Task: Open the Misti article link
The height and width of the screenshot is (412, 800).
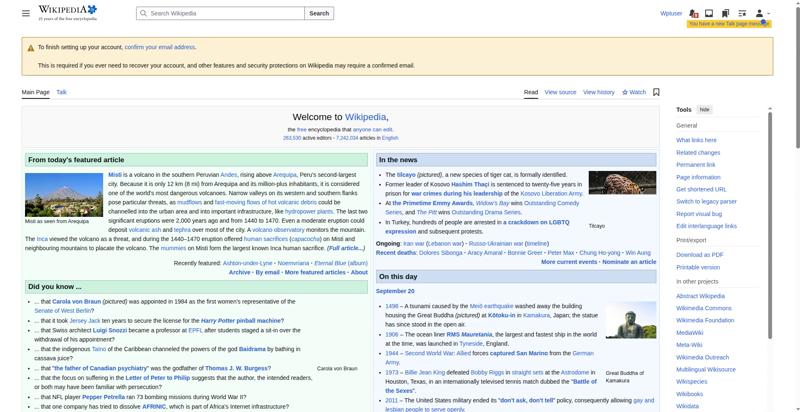Action: [x=115, y=174]
